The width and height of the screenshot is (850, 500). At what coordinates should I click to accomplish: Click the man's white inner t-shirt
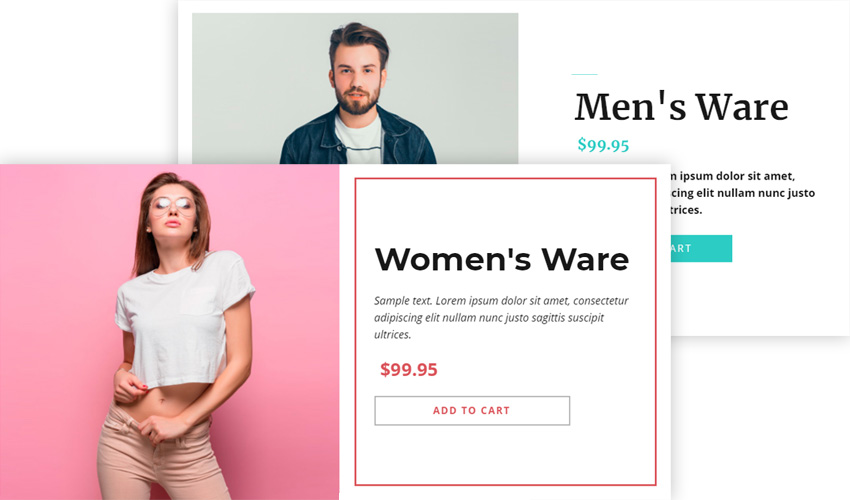[358, 140]
